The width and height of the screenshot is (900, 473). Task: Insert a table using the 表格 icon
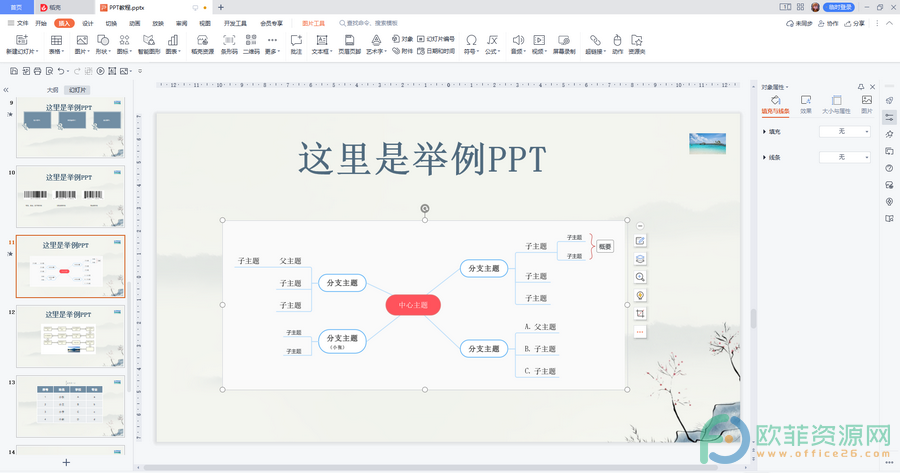coord(56,44)
